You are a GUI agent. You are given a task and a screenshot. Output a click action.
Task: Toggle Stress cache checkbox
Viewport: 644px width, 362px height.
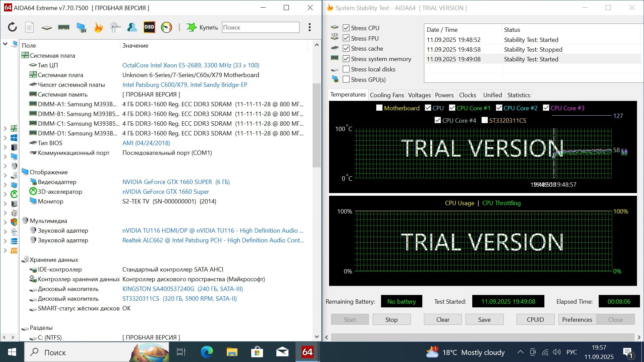(x=346, y=49)
